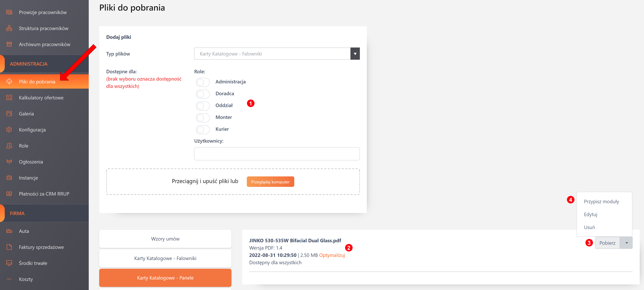Screen dimensions: 644x290
Task: Enable the Administracja role toggle
Action: [x=202, y=82]
